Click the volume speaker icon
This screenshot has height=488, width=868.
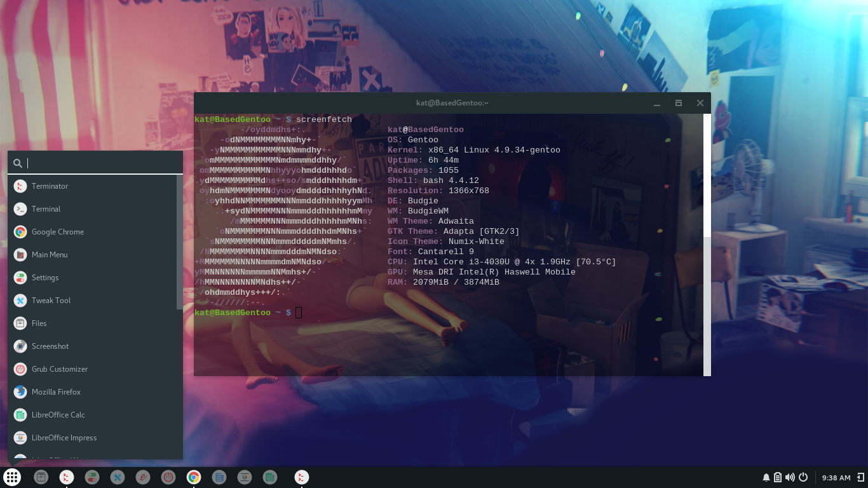coord(790,477)
